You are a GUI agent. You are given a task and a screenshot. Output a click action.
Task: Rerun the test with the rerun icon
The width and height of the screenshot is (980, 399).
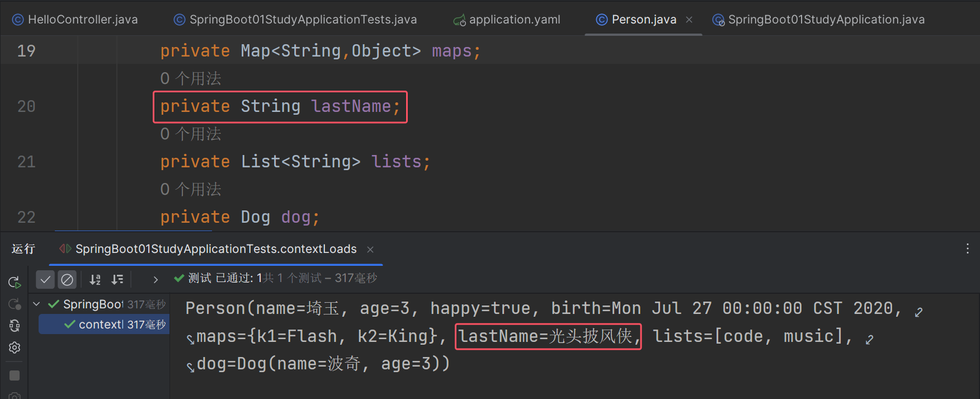pyautogui.click(x=15, y=282)
